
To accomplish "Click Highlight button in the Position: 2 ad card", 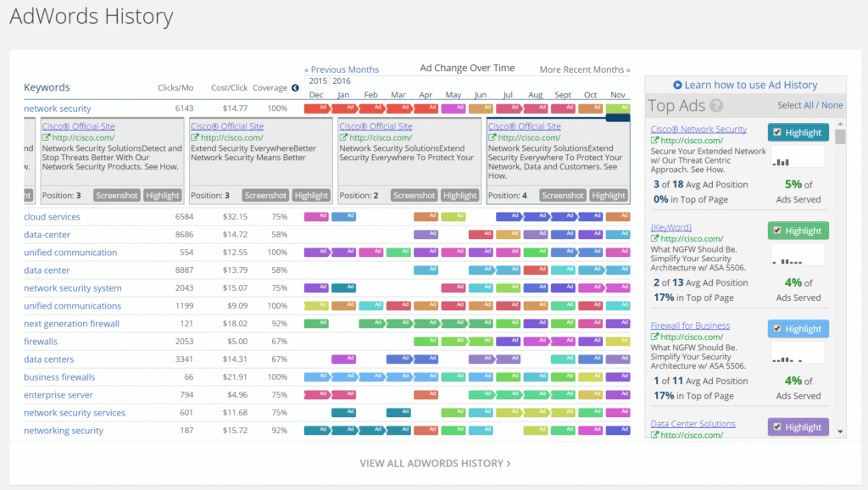I will 460,196.
